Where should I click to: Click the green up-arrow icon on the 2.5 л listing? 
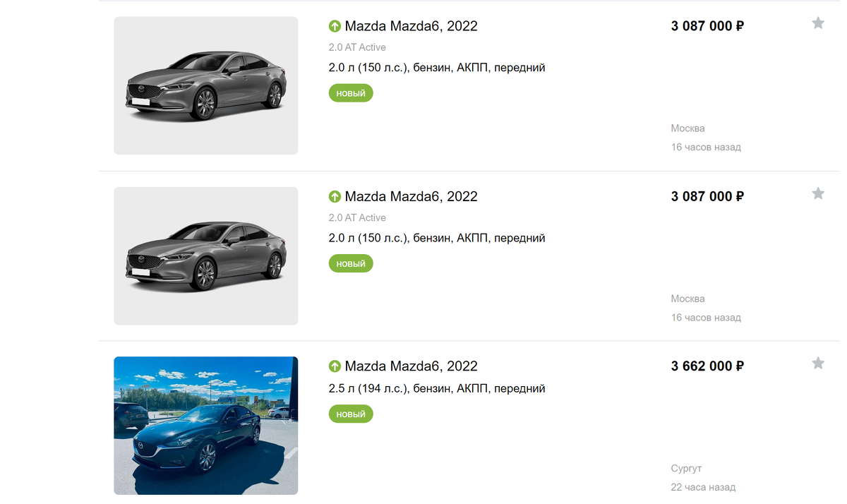pyautogui.click(x=335, y=366)
